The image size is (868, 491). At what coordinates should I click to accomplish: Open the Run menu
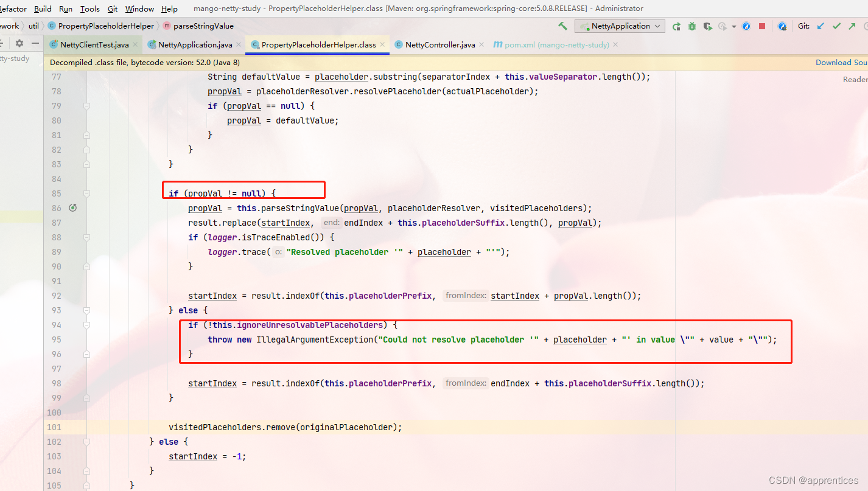click(x=66, y=9)
